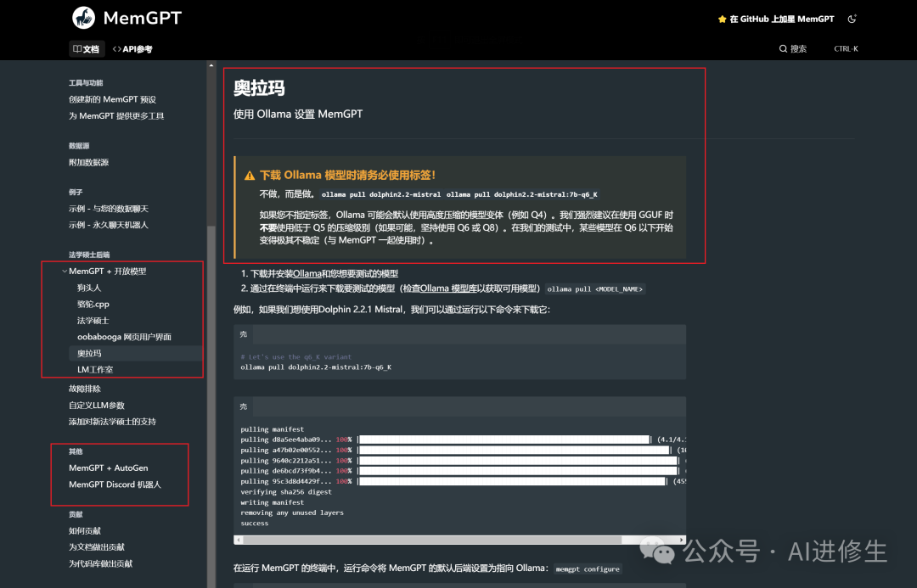Click the 'pulling manifest' output line
Screen dimensions: 917x588
pyautogui.click(x=272, y=429)
